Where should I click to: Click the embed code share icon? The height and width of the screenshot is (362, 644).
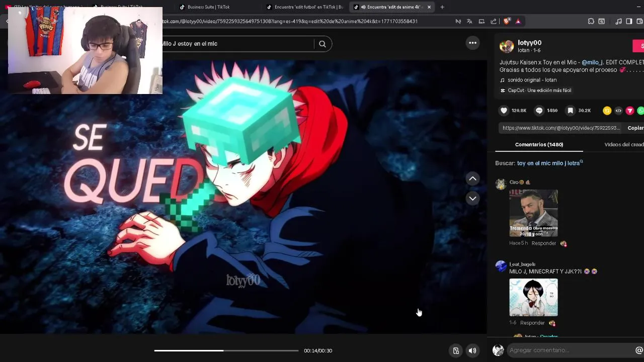click(618, 111)
